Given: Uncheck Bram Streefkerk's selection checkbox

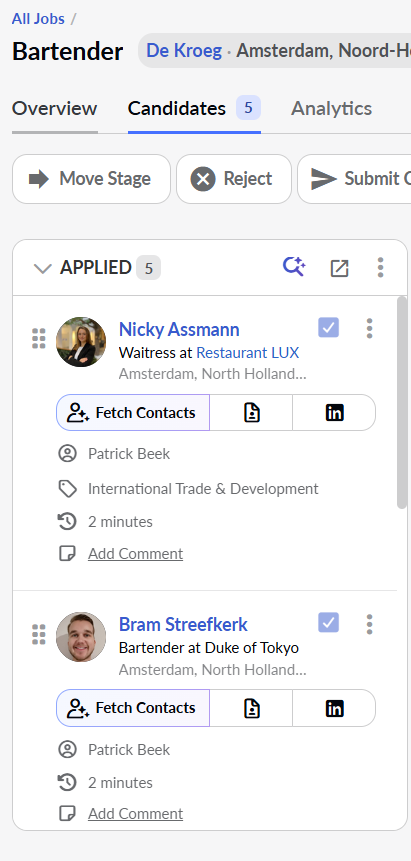Looking at the screenshot, I should 329,623.
